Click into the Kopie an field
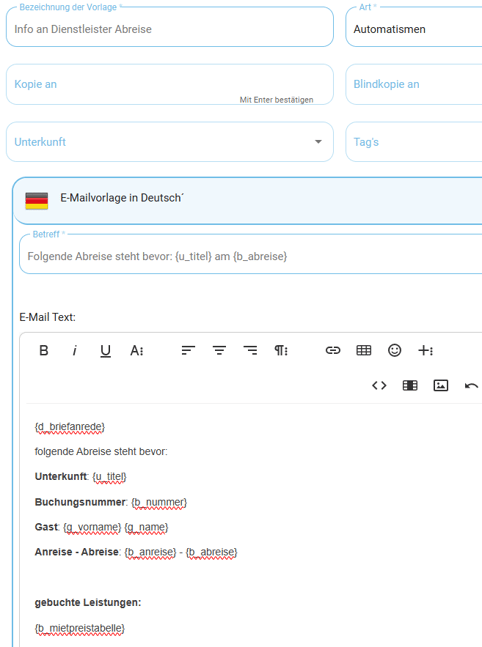The height and width of the screenshot is (647, 482). click(170, 84)
